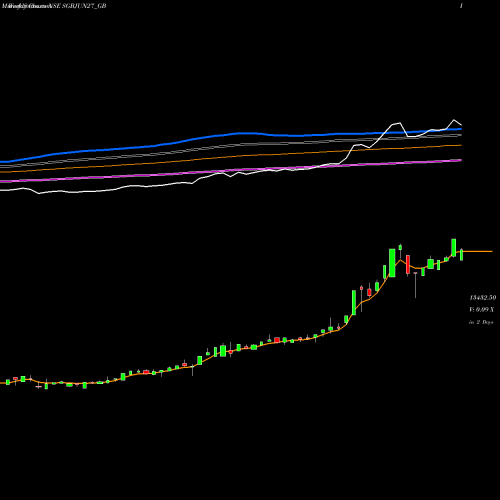Click the 'in 2 Days' label
Image resolution: width=500 pixels, height=500 pixels.
click(x=481, y=322)
